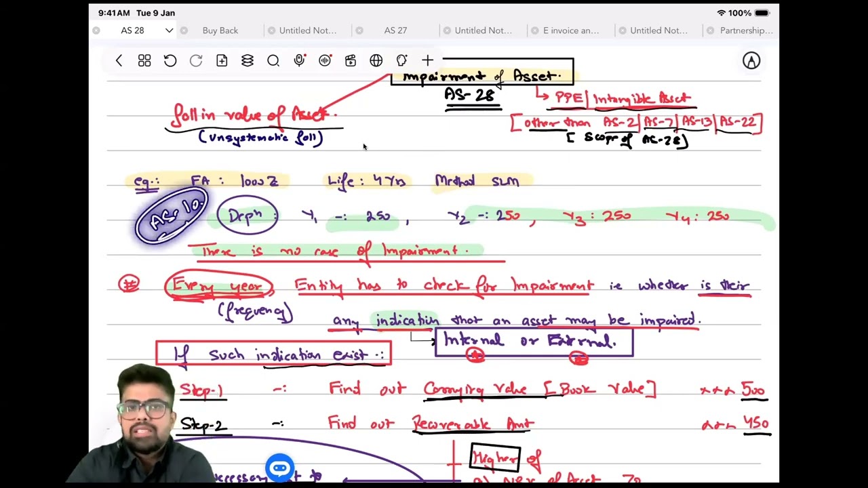
Task: Tap the 'There is no case of Impairment' line
Action: pyautogui.click(x=336, y=251)
